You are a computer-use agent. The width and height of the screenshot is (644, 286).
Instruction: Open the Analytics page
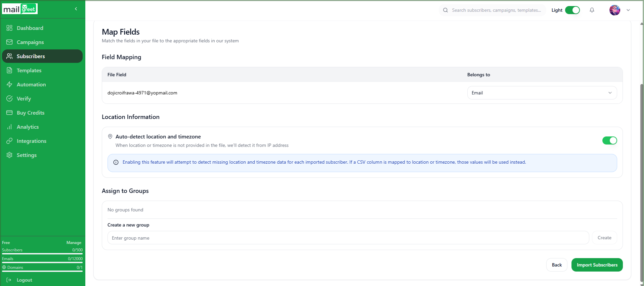click(42, 127)
